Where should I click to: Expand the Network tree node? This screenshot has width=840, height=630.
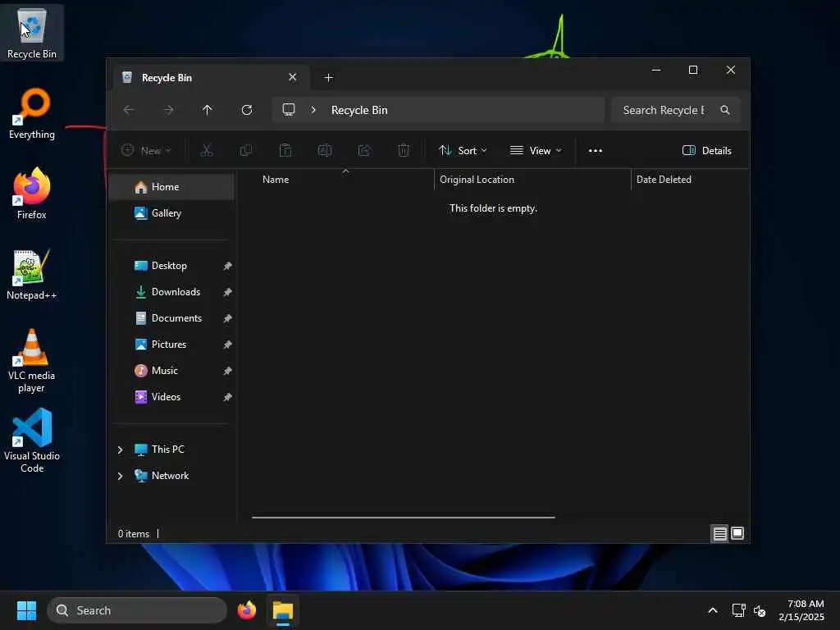coord(121,476)
